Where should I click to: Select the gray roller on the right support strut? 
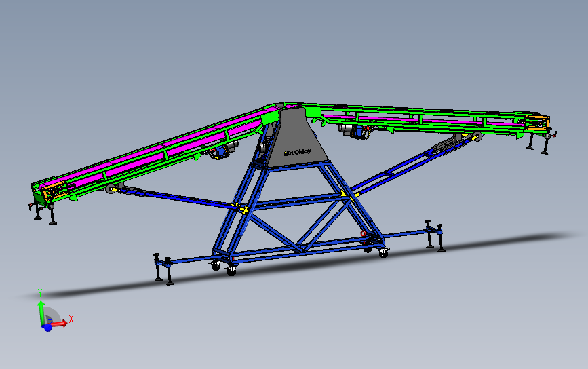(x=477, y=136)
